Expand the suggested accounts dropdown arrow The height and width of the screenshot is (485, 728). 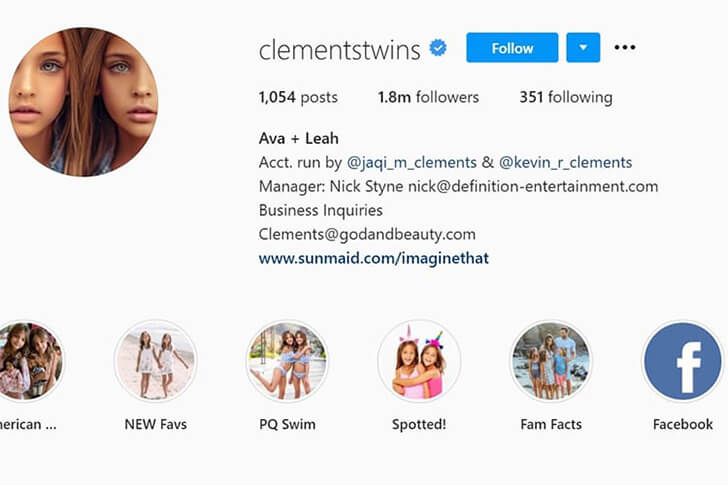583,47
